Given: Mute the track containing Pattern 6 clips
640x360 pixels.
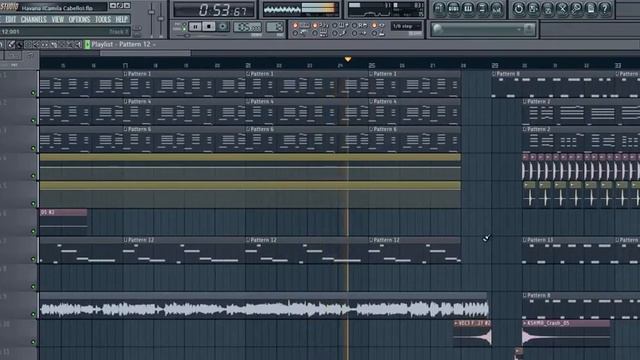Looking at the screenshot, I should click(33, 148).
